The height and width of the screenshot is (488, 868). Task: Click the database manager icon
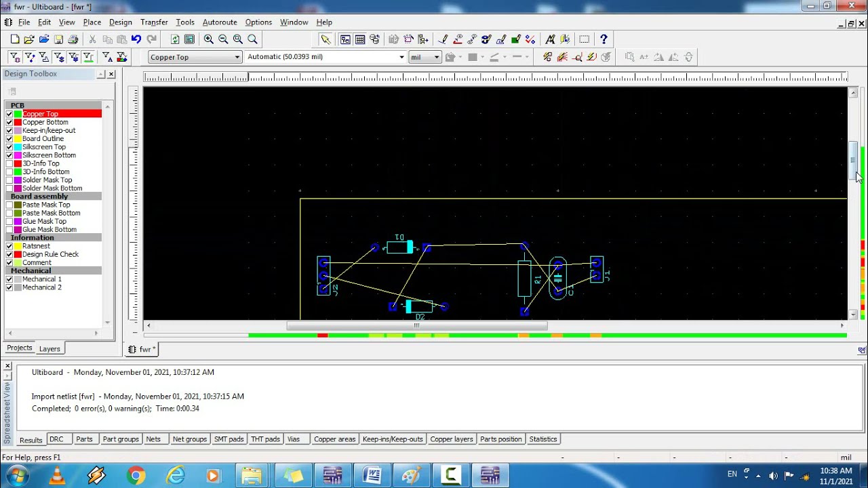(374, 39)
